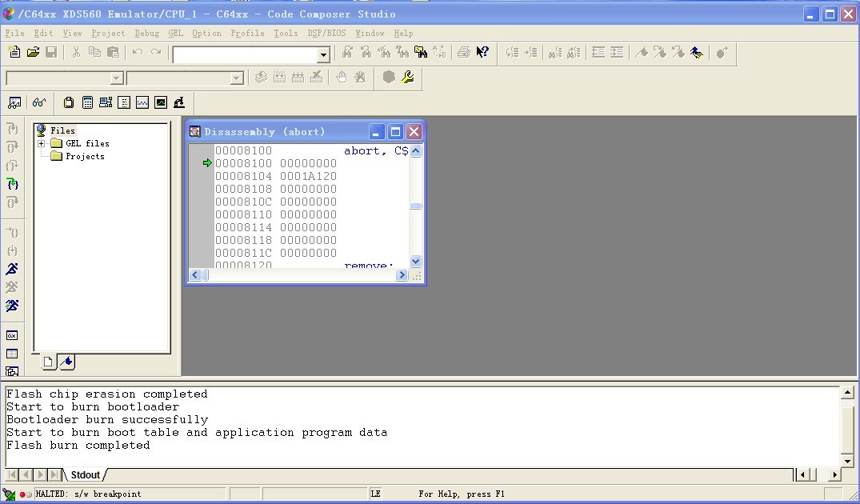
Task: Click the blue bookmark flag hand icon
Action: (697, 53)
